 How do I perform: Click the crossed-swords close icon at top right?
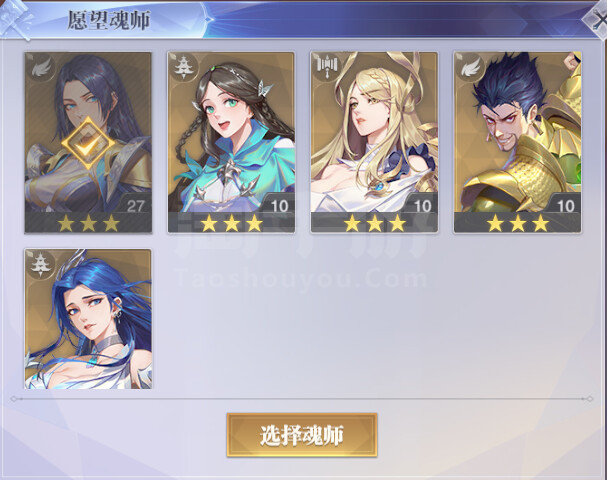(597, 19)
